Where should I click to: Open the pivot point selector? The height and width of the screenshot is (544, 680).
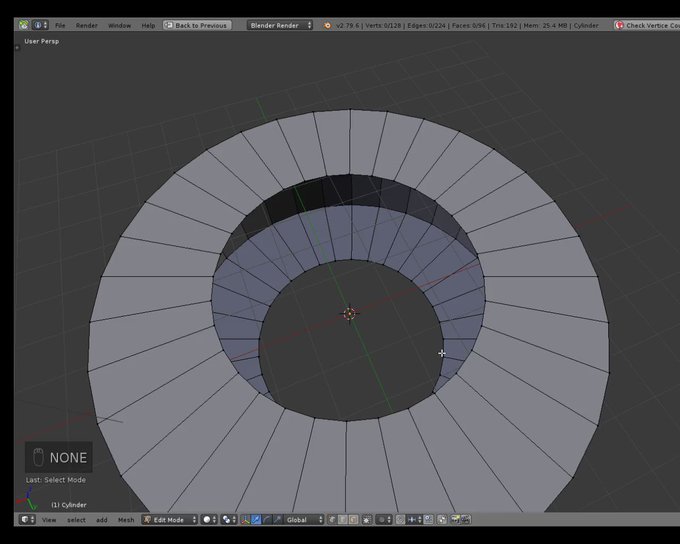click(229, 520)
